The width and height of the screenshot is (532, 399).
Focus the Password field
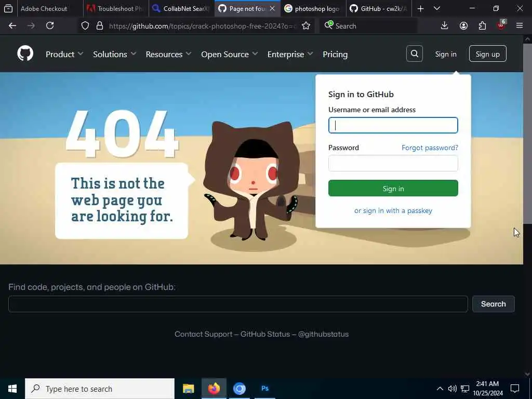tap(393, 163)
